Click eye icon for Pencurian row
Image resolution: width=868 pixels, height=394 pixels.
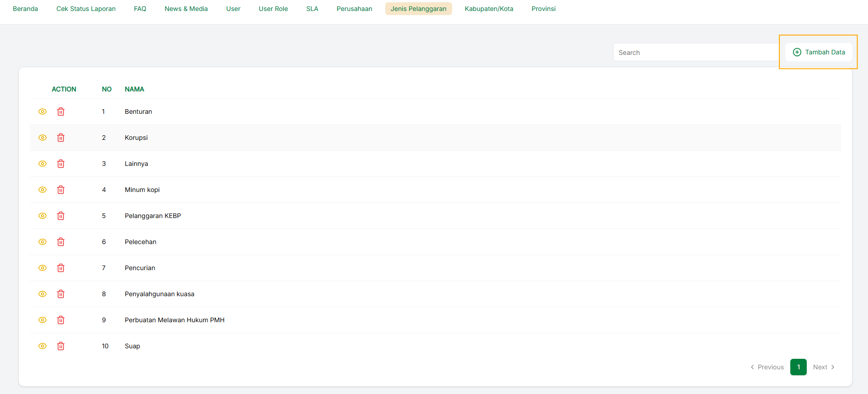point(43,268)
